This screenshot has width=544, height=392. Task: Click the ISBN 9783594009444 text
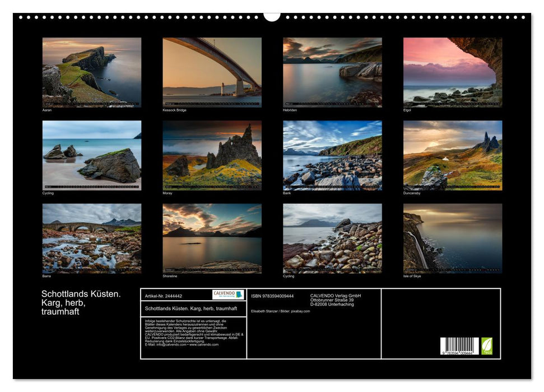(272, 296)
